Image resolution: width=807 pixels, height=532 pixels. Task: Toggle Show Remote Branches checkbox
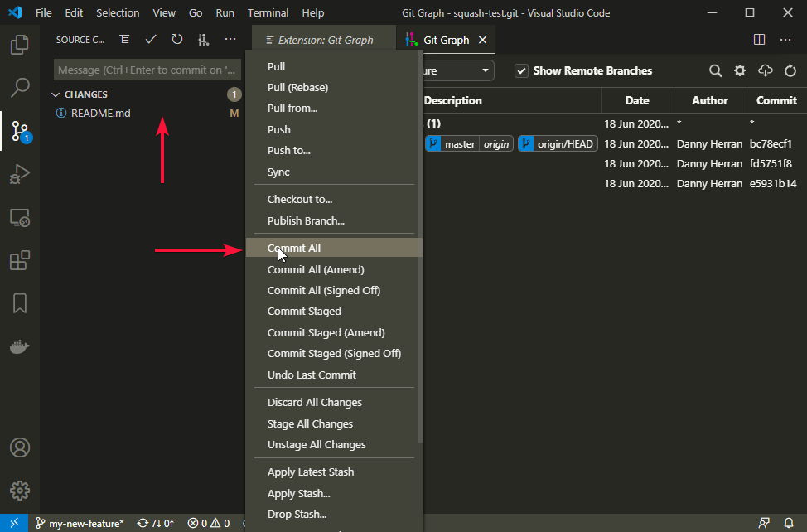click(x=521, y=71)
